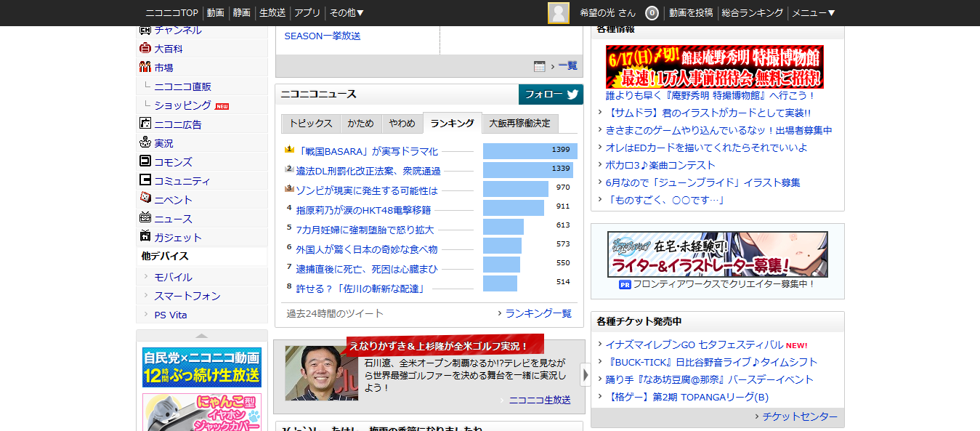Viewport: 980px width, 431px height.
Task: Open news 違法DL刑罰化改正法案、衆院通過
Action: [368, 171]
